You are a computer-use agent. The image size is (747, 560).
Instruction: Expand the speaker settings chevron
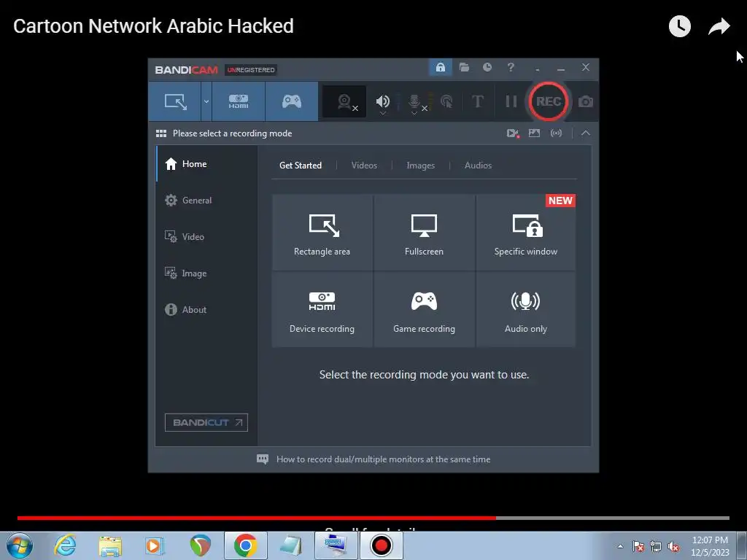pos(382,113)
